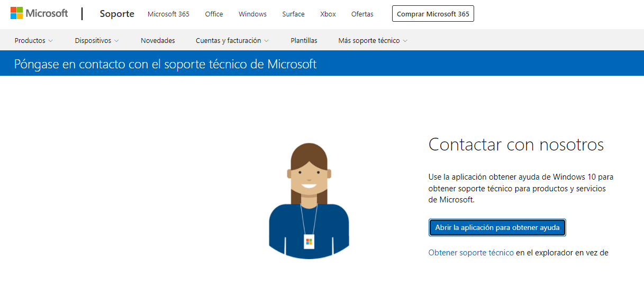Screen dimensions: 644x302
Task: Expand the Productos dropdown
Action: (34, 40)
